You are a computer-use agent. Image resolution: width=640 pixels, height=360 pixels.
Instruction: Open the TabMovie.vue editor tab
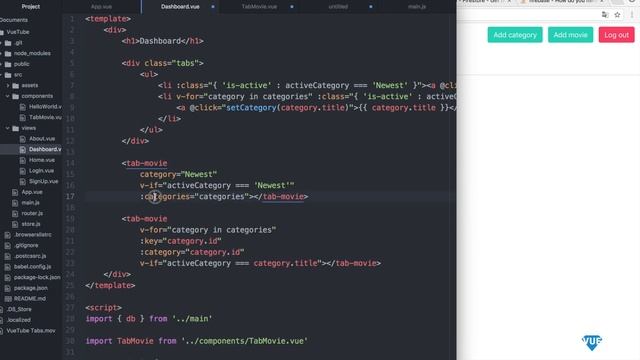click(259, 7)
